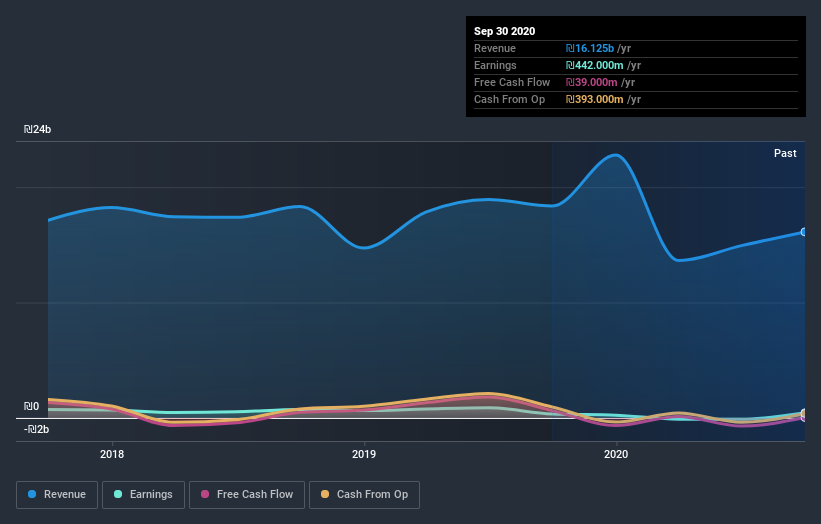
Task: Click the Cash From Op endpoint marker
Action: [804, 414]
